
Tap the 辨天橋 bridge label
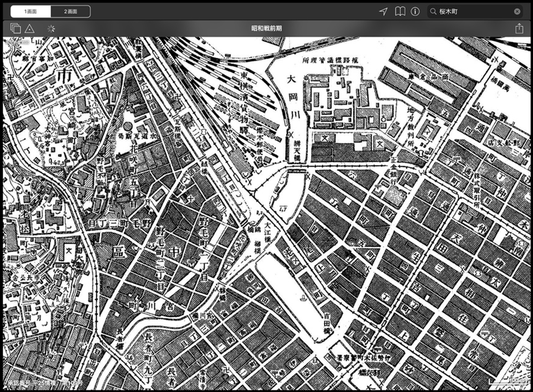(x=297, y=151)
